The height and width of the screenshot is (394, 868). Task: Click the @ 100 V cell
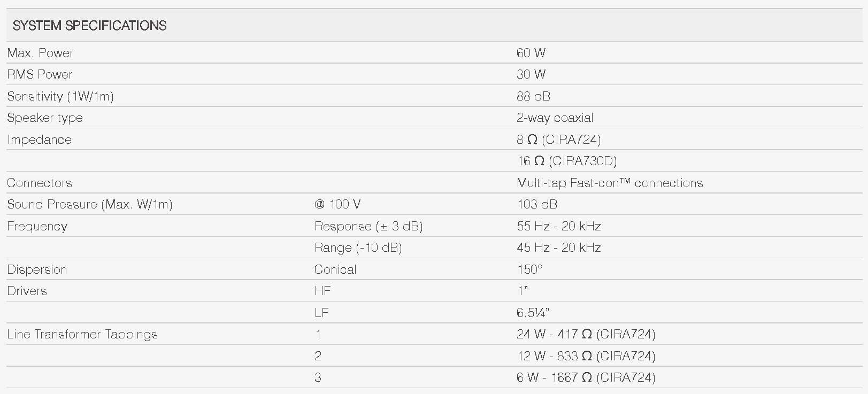point(337,204)
